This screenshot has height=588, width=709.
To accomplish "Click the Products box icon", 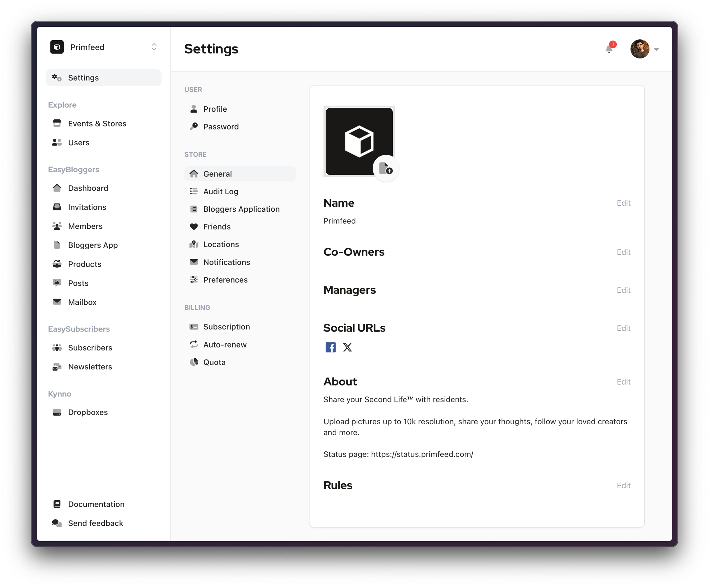I will point(57,264).
